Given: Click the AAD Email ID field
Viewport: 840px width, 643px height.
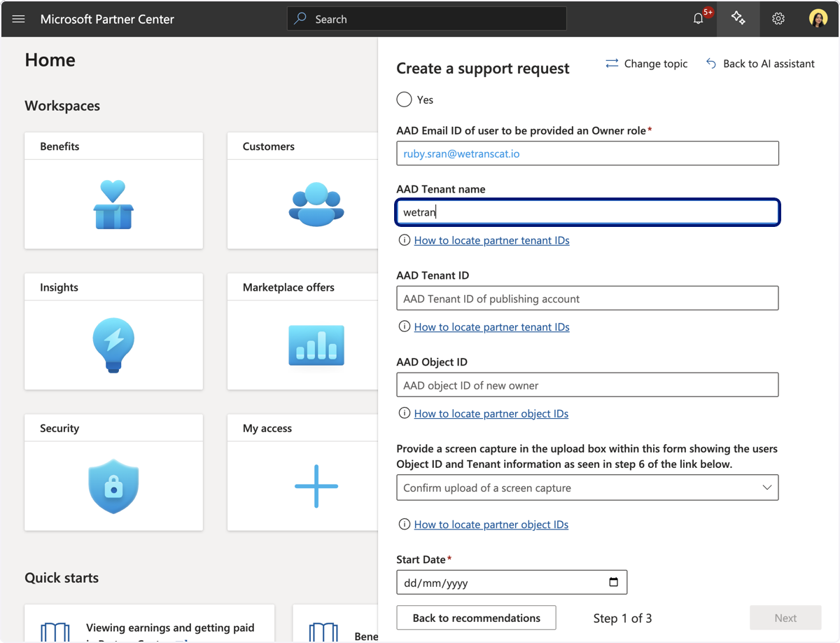Looking at the screenshot, I should coord(587,153).
